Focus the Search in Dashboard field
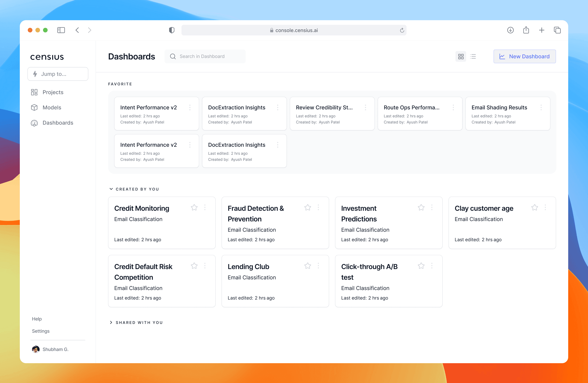588x383 pixels. [x=205, y=56]
